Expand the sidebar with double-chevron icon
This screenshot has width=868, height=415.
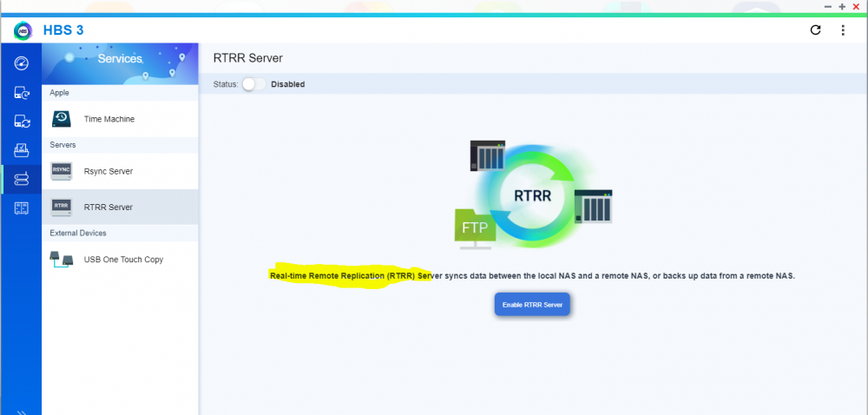point(21,412)
